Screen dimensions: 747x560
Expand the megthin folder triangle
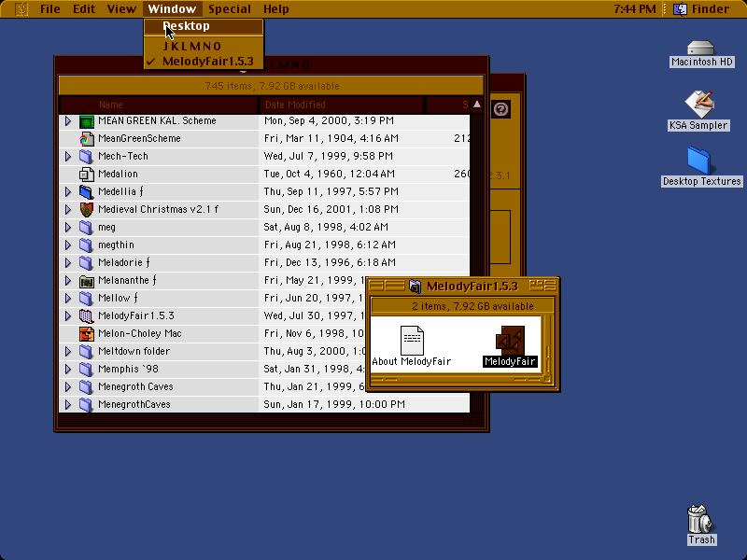tap(68, 245)
